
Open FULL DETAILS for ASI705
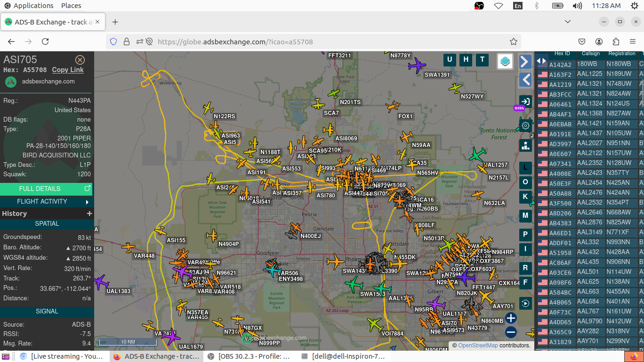click(x=46, y=189)
